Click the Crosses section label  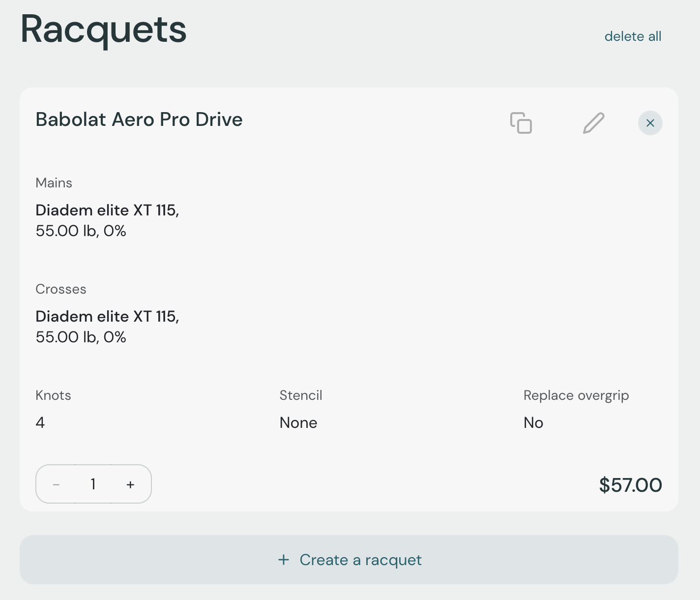[x=61, y=289]
